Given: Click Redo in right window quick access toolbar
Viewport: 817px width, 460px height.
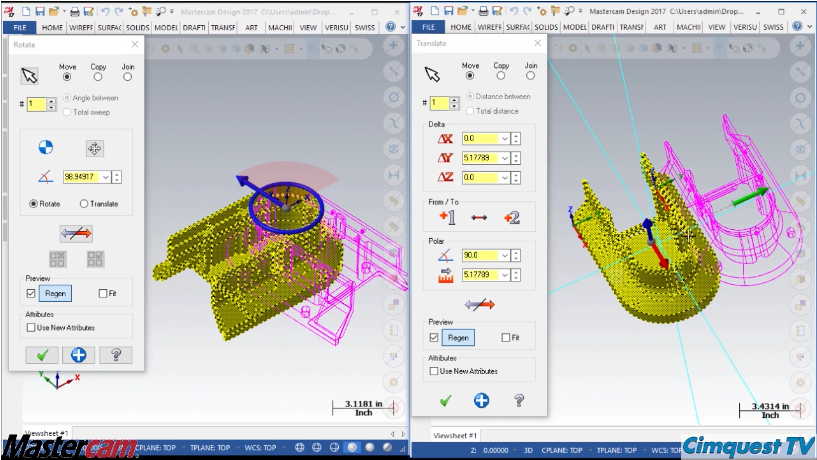Looking at the screenshot, I should click(527, 10).
